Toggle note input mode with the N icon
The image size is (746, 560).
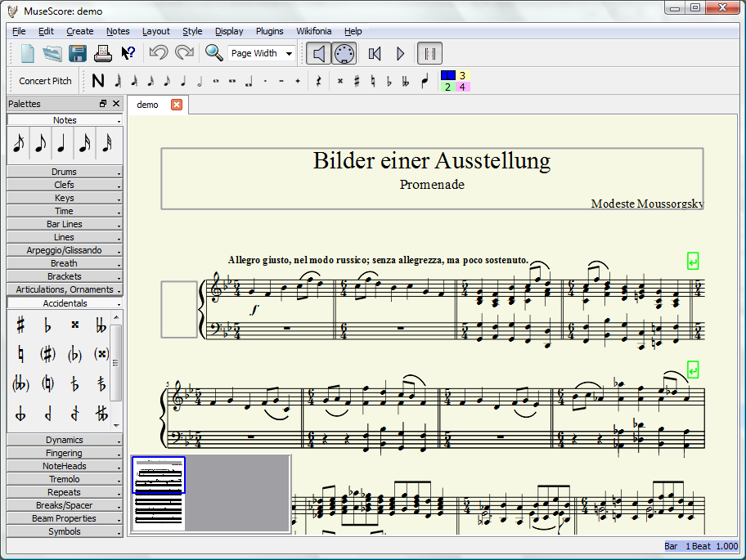pos(98,80)
